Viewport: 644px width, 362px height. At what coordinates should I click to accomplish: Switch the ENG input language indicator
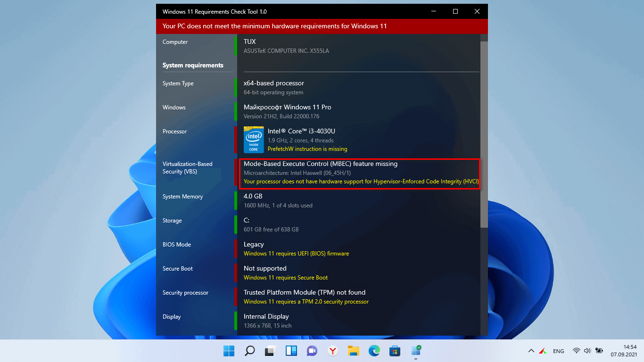point(559,351)
